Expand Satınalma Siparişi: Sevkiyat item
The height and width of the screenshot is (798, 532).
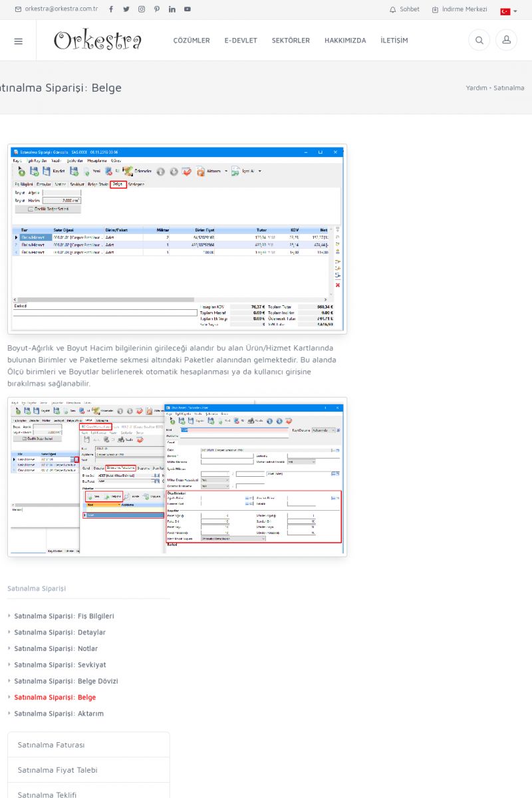pos(60,665)
